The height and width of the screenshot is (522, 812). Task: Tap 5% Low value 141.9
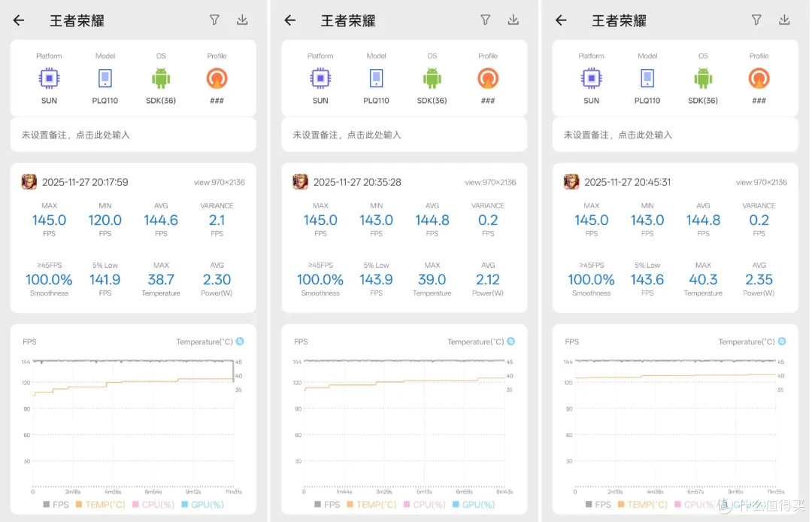point(105,280)
